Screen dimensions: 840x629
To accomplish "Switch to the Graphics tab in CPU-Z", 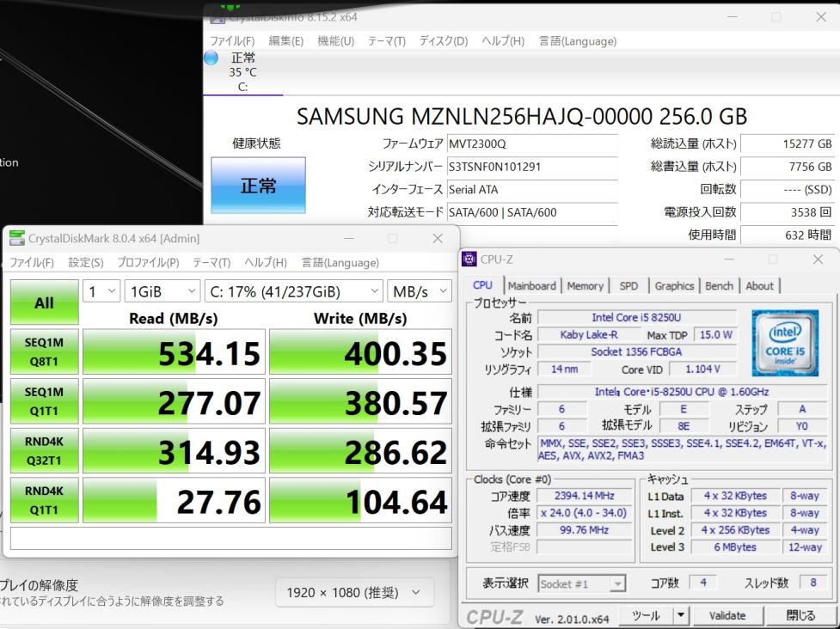I will point(674,286).
